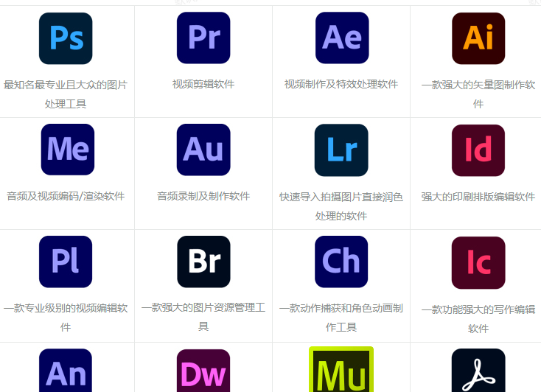541x392 pixels.
Task: Click the 视频制作及特效处理软件 caption
Action: 341,84
